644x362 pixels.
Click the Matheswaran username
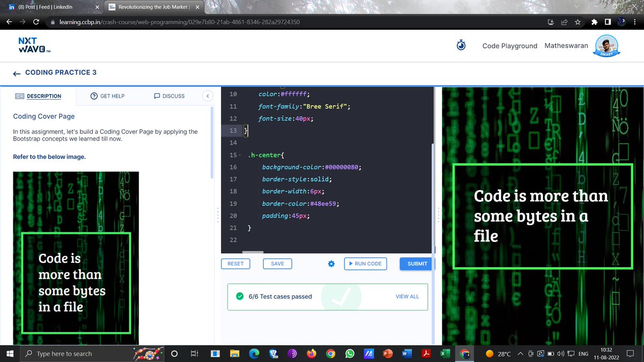(566, 46)
